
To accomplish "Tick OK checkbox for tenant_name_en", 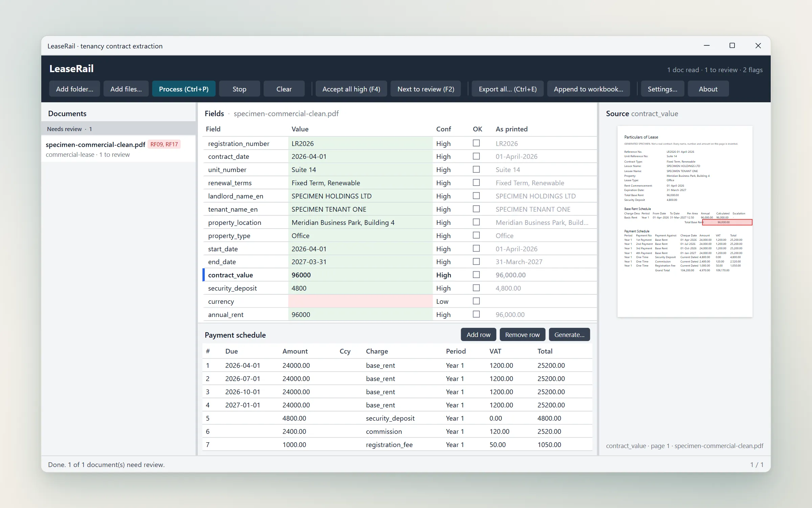I will 476,209.
